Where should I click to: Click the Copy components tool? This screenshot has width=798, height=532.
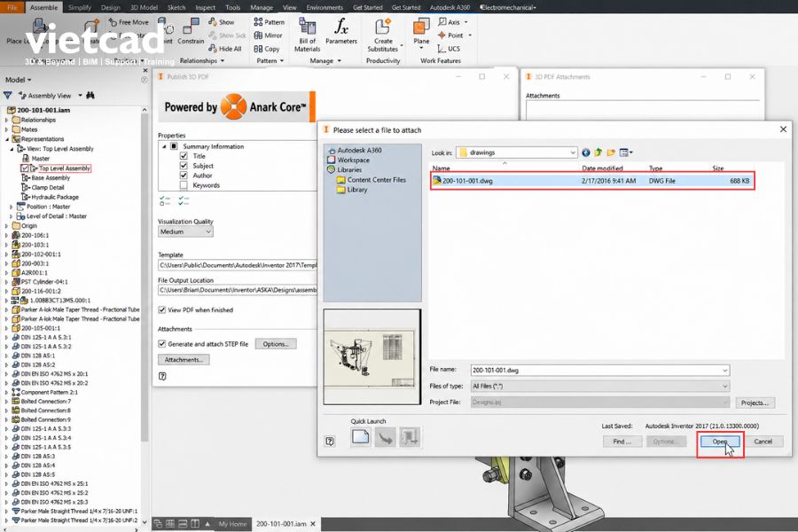pyautogui.click(x=267, y=49)
